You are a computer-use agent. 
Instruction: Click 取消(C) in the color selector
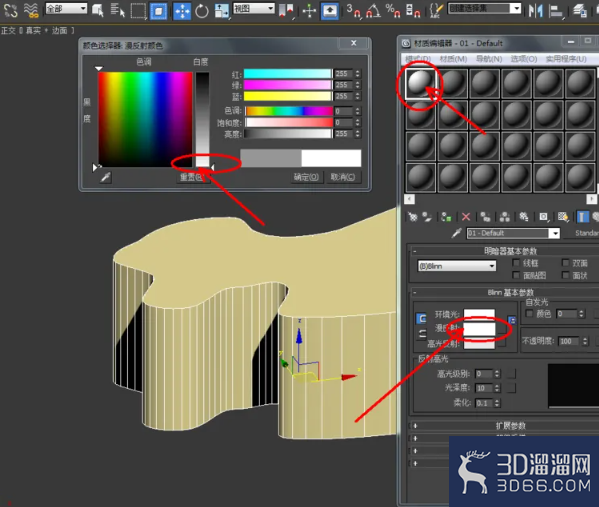point(343,177)
